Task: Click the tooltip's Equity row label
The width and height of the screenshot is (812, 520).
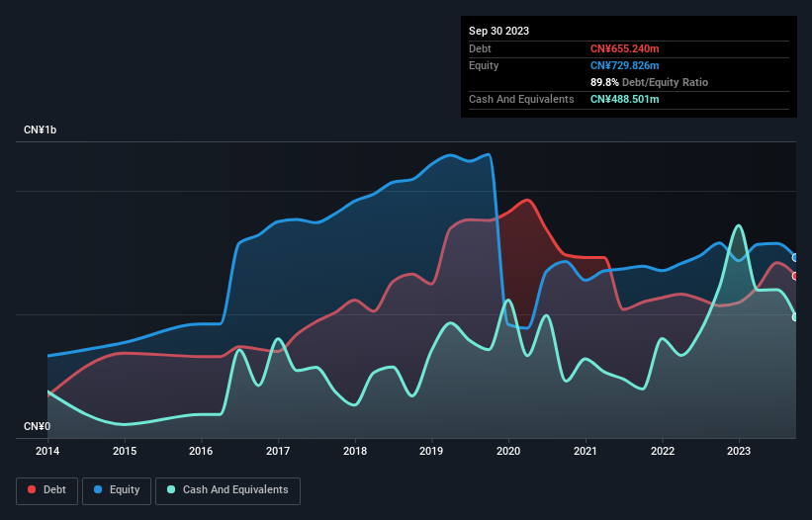Action: pos(484,65)
